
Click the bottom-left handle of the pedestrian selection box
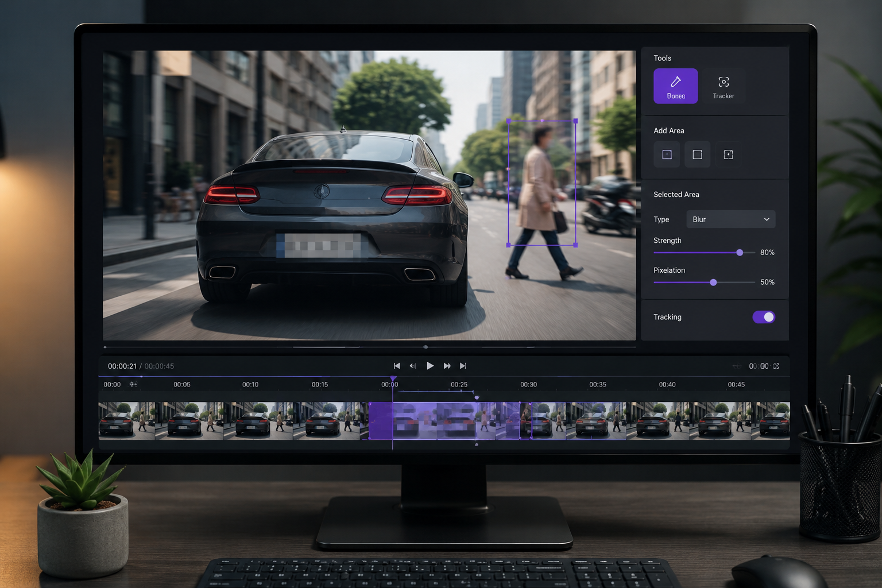click(508, 245)
